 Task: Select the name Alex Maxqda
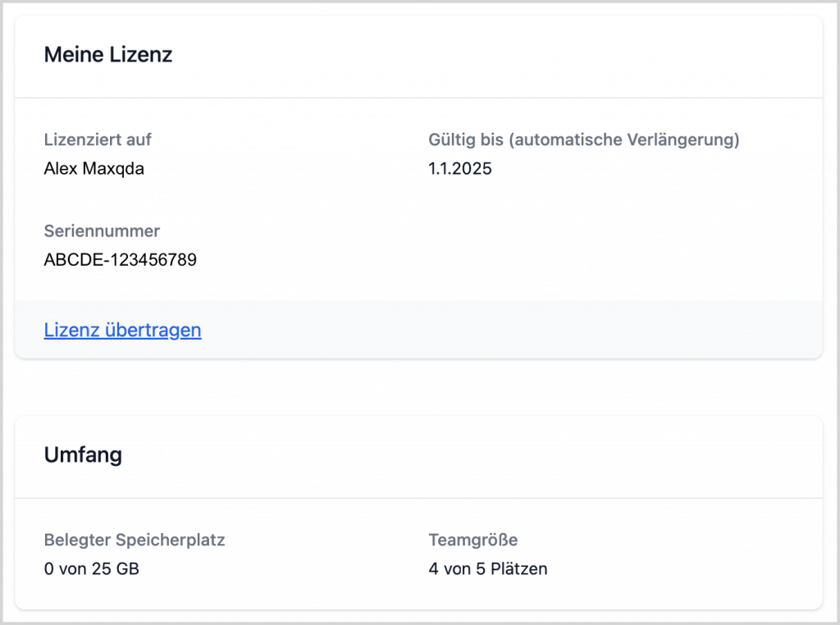pyautogui.click(x=94, y=170)
